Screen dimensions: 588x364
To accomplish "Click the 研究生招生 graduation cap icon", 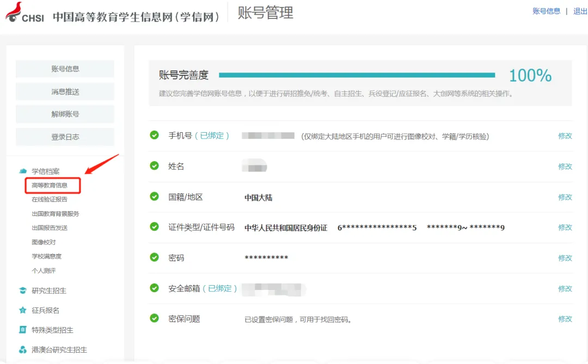I will pos(22,291).
